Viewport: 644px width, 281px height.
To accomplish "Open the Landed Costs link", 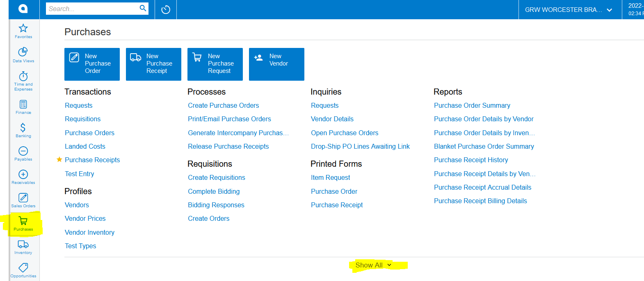I will pyautogui.click(x=85, y=146).
